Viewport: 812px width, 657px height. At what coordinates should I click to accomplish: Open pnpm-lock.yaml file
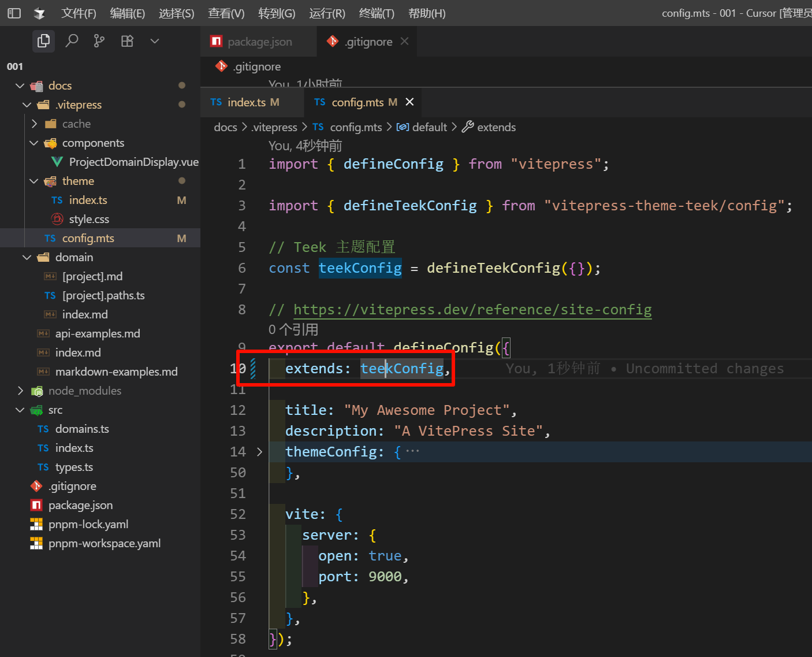click(88, 524)
